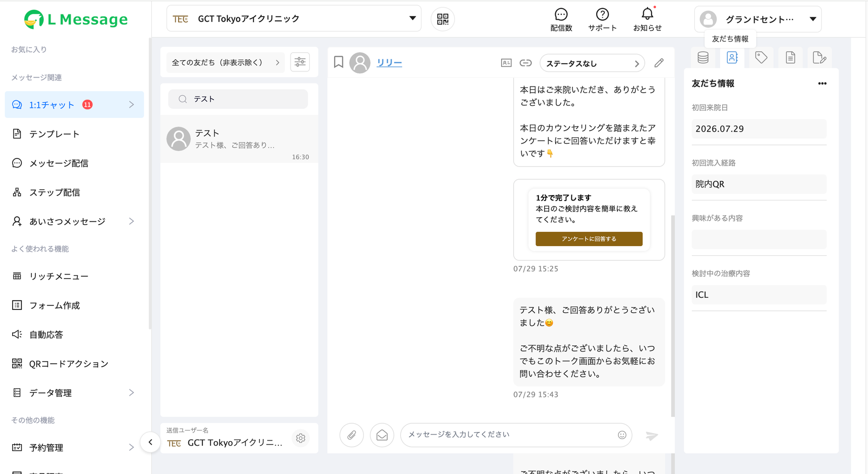Screen dimensions: 868x474
Task: Click リリー profile avatar in chat header
Action: [360, 63]
